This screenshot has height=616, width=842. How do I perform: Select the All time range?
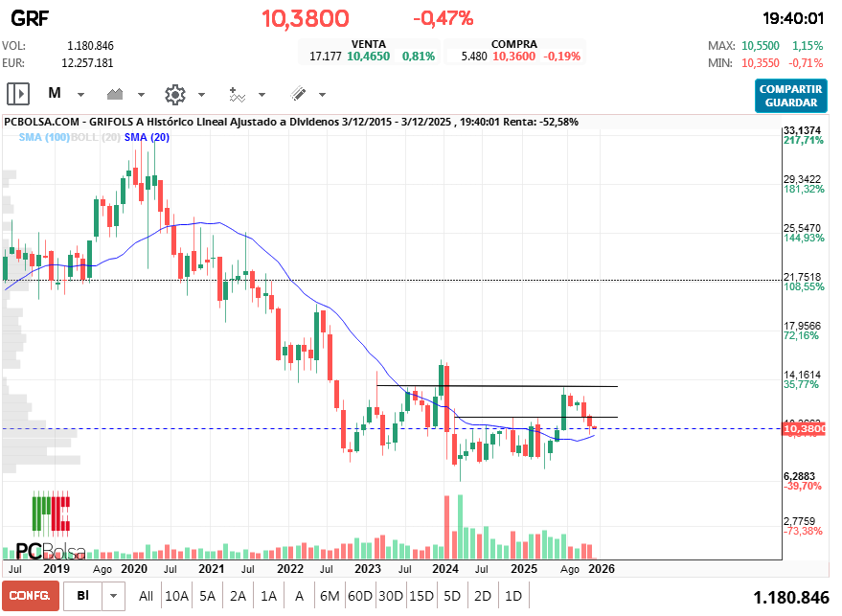coord(146,596)
